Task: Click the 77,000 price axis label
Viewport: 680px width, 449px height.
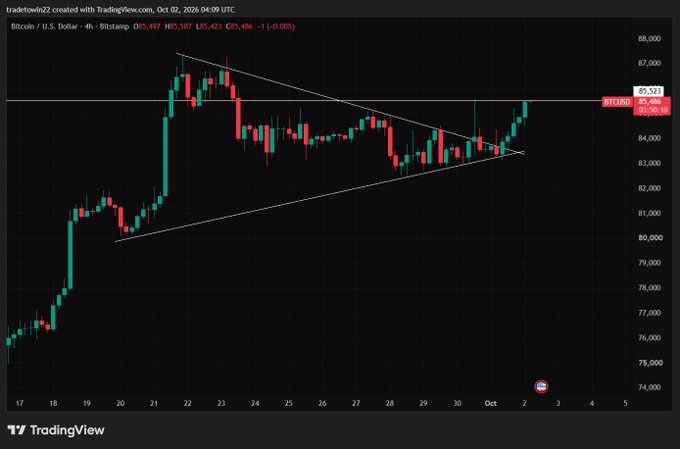Action: (x=649, y=313)
